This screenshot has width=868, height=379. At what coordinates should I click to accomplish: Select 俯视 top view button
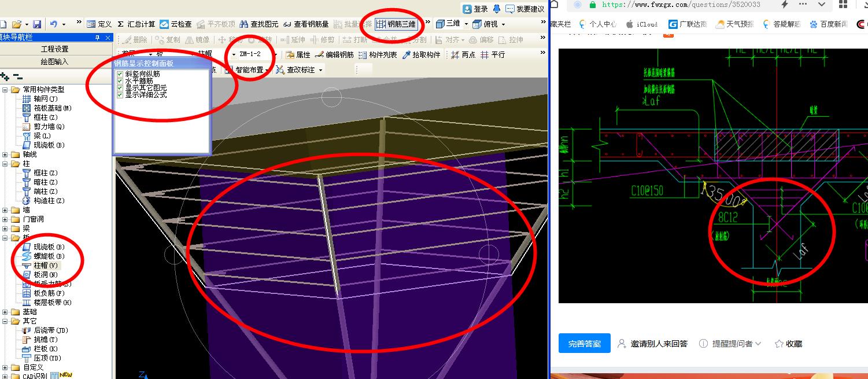[x=485, y=24]
